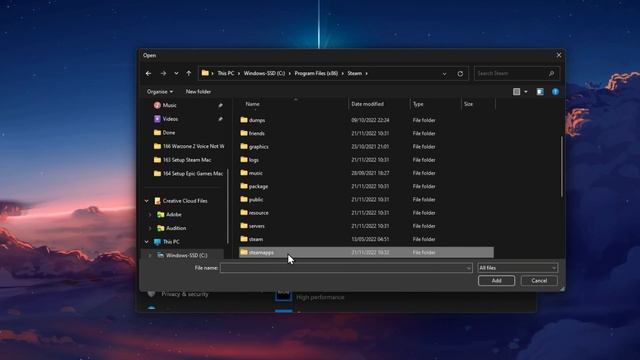Click the sidebar vertical scrollbar

point(227,206)
